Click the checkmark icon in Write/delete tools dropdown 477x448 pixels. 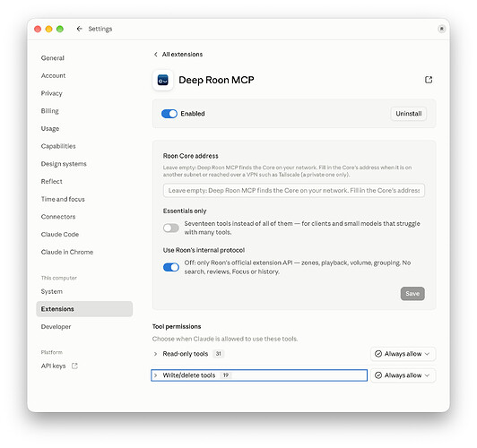[x=378, y=375]
